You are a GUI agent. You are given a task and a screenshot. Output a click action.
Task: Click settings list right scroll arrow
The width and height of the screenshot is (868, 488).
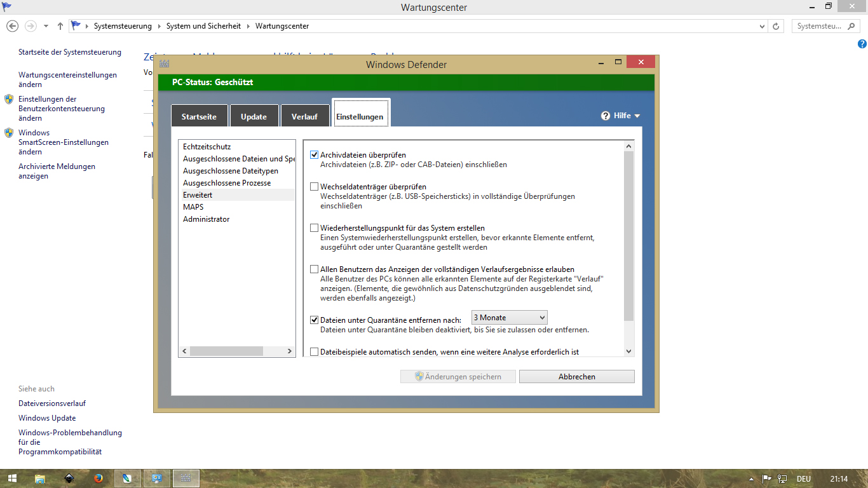[x=290, y=351]
